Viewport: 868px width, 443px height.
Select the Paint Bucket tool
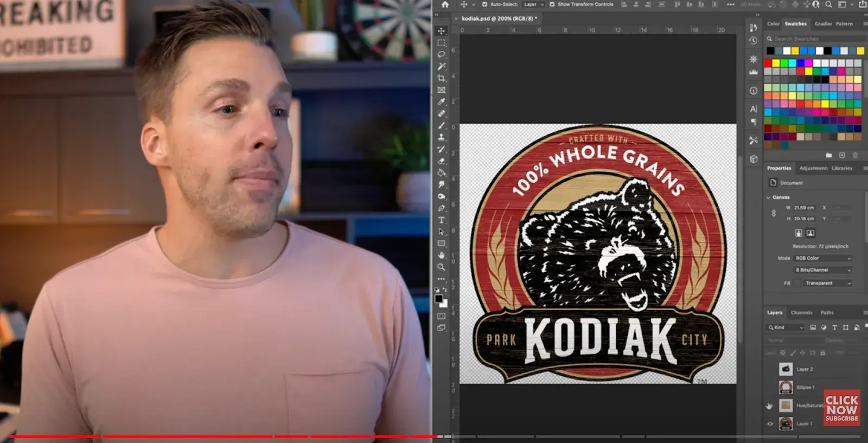tap(441, 173)
